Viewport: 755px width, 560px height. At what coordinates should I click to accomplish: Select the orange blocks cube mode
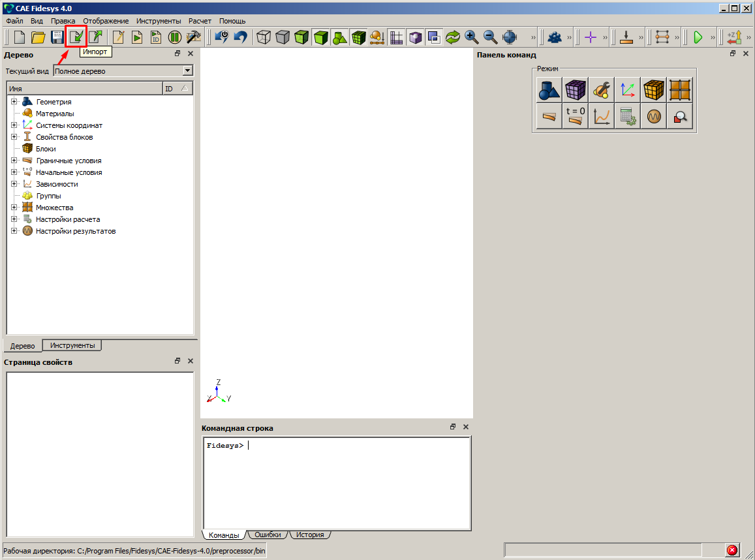654,90
